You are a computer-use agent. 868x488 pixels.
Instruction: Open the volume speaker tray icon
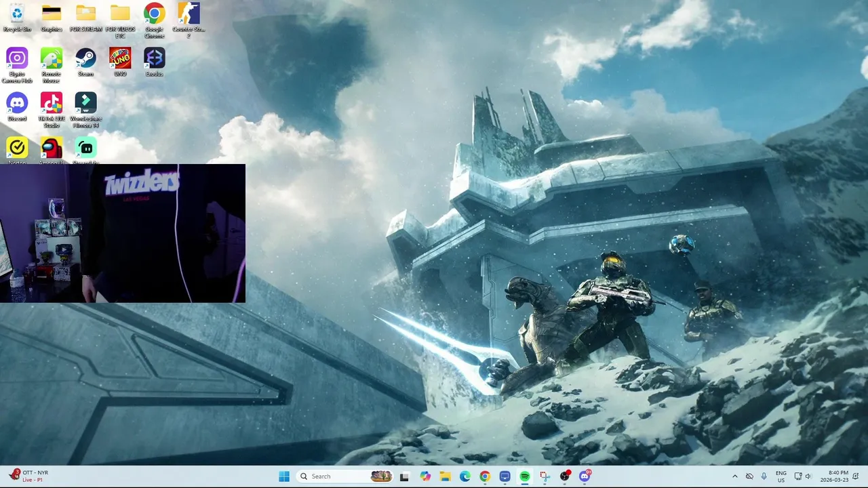click(809, 476)
